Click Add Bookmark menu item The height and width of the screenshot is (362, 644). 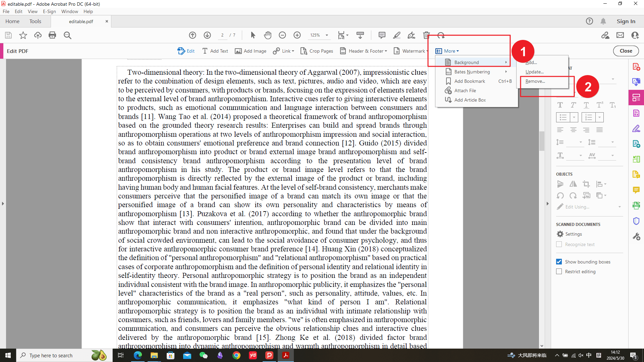469,81
